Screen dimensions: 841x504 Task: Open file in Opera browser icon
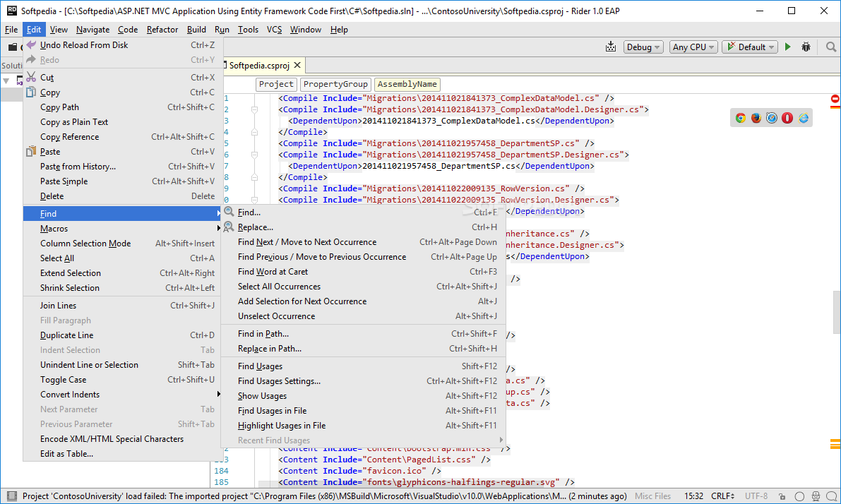tap(787, 118)
